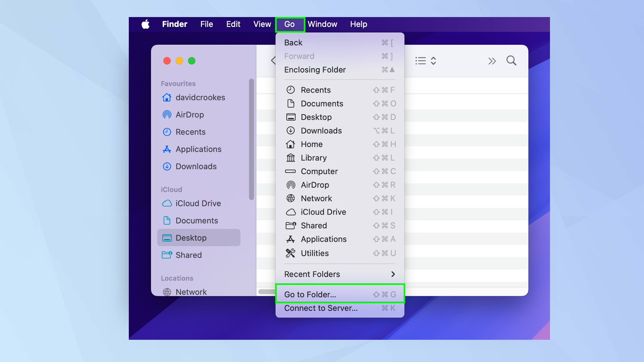Expand hidden toolbar items with double chevron
The image size is (644, 362).
(x=492, y=61)
